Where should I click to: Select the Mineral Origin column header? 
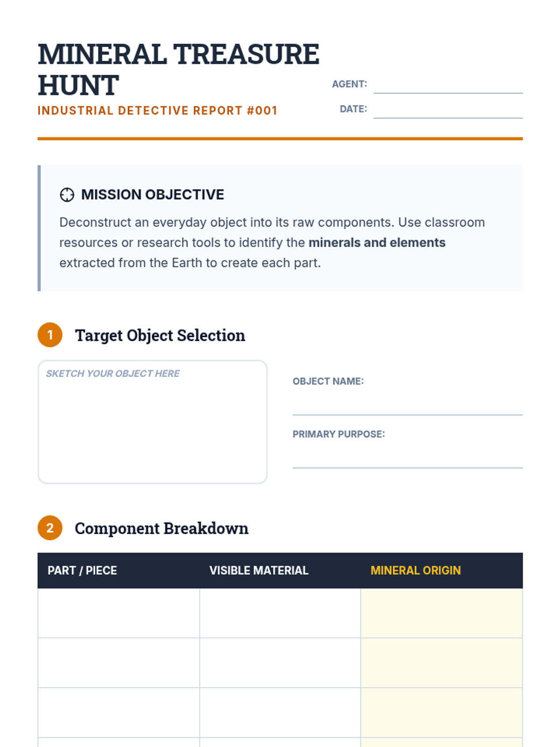pos(415,571)
